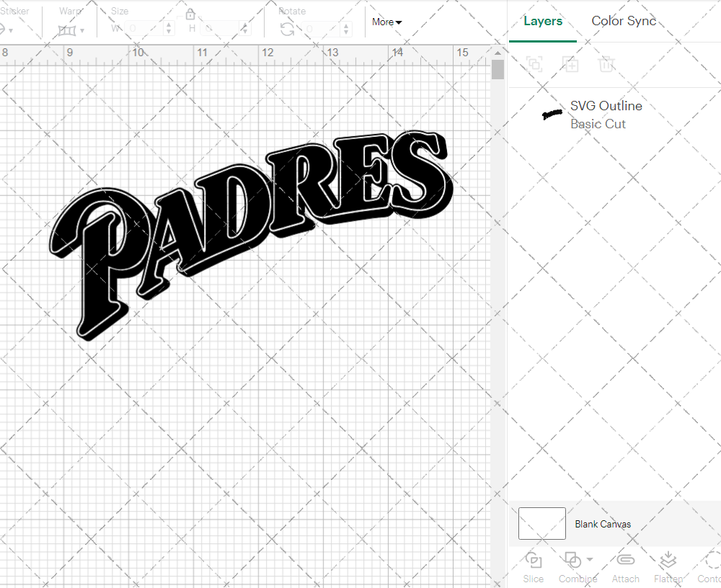
Task: Toggle the size aspect ratio lock
Action: point(190,14)
